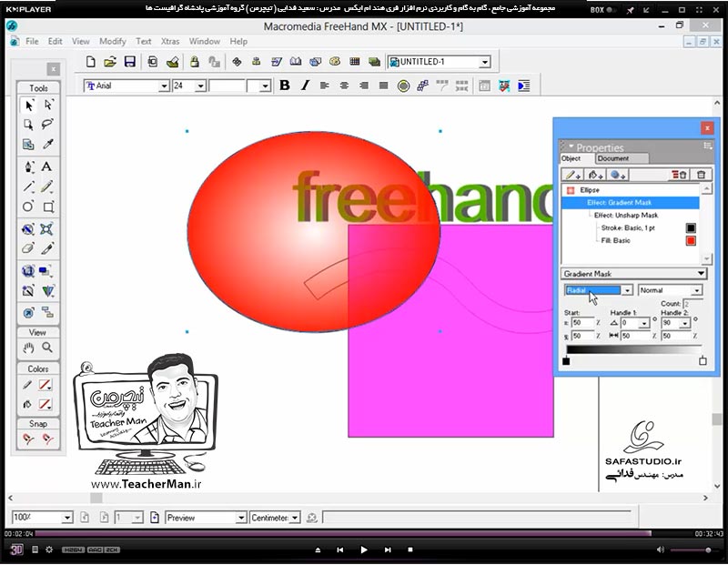Click the Start x percentage field
Screen dimensions: 728x565
(582, 323)
